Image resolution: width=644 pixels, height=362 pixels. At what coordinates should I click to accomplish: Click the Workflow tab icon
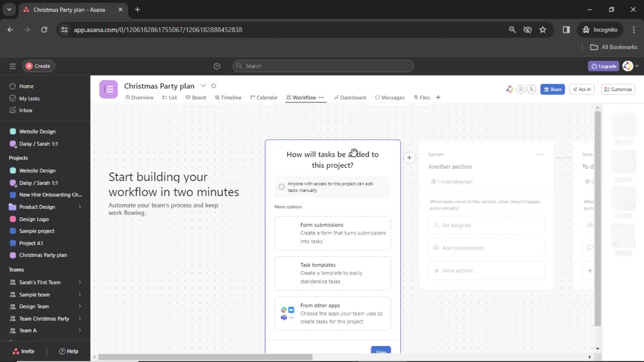pos(288,98)
